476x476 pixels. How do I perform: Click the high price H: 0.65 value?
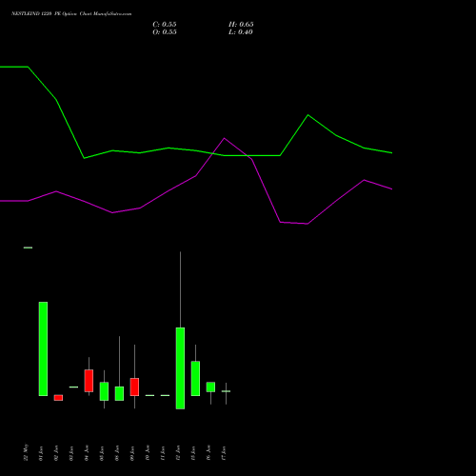pos(241,25)
